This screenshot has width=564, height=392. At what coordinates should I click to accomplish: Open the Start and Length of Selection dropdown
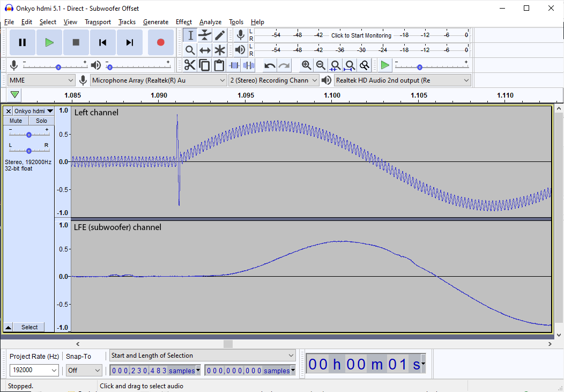pos(203,356)
